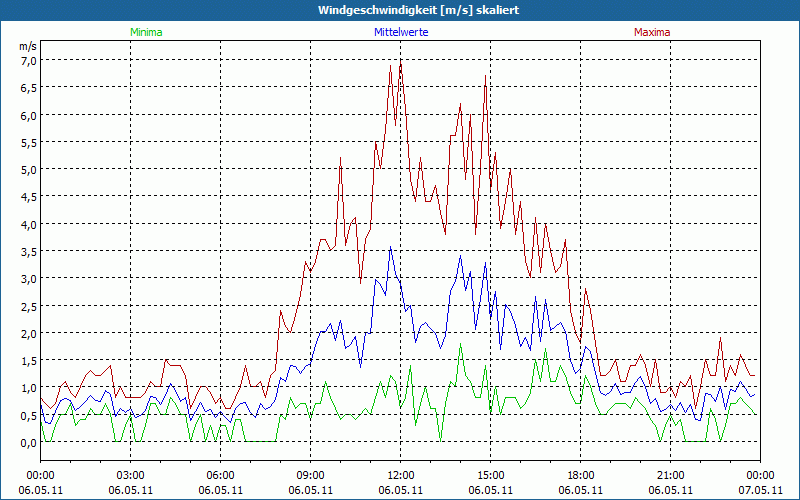Click the 09:00 time axis label

pos(311,475)
